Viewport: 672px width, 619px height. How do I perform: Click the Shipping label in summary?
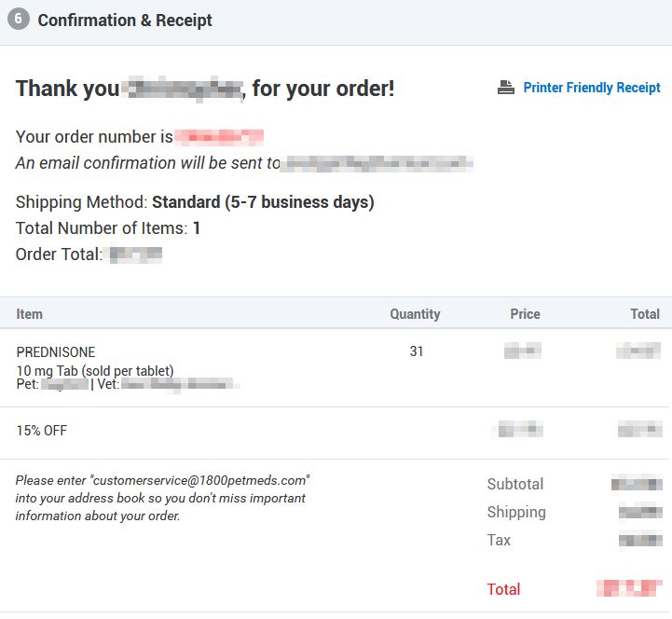(516, 512)
